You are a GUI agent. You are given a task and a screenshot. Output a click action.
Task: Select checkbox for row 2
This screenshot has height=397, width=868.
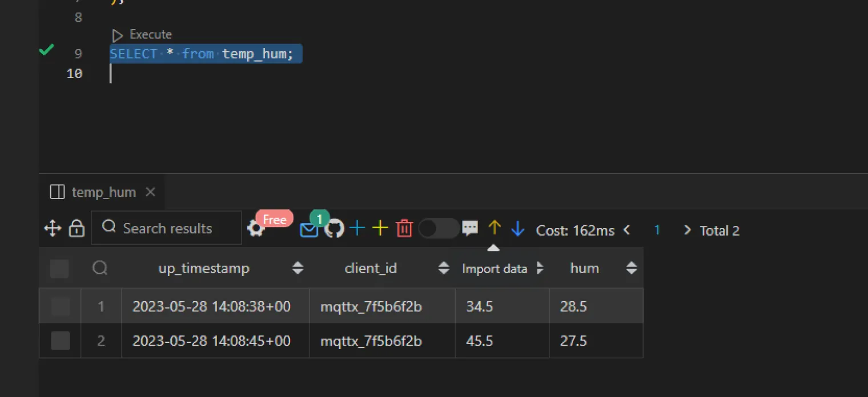point(61,341)
